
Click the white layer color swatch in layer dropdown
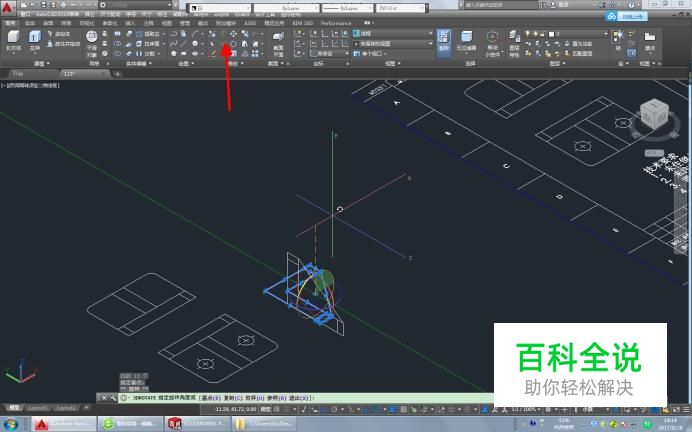pyautogui.click(x=551, y=34)
